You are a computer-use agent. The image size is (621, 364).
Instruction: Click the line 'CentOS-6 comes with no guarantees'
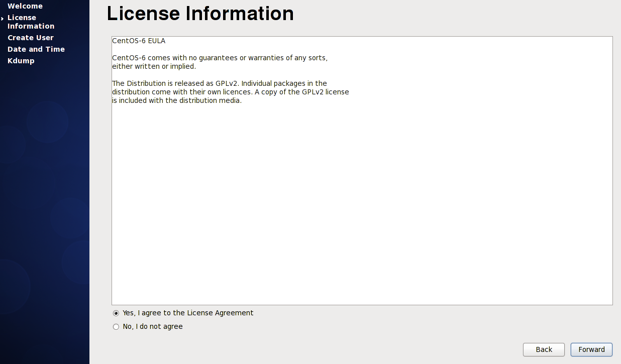pyautogui.click(x=220, y=58)
